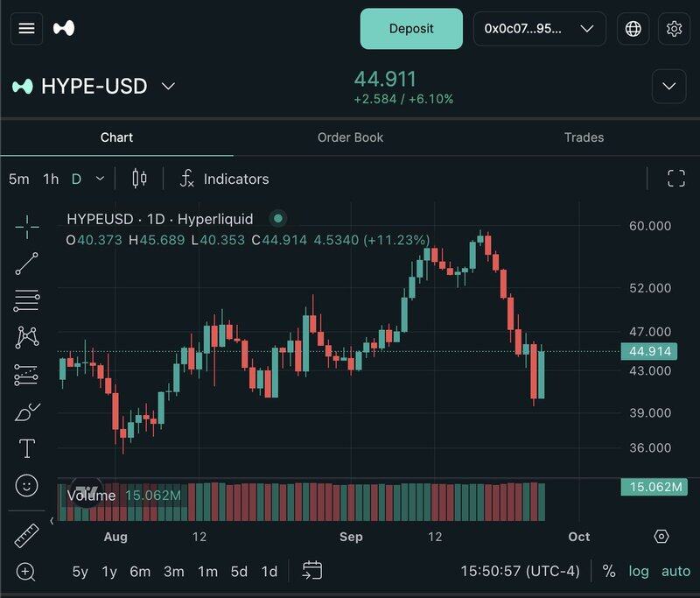
Task: Open the time interval dropdown arrow
Action: 100,179
